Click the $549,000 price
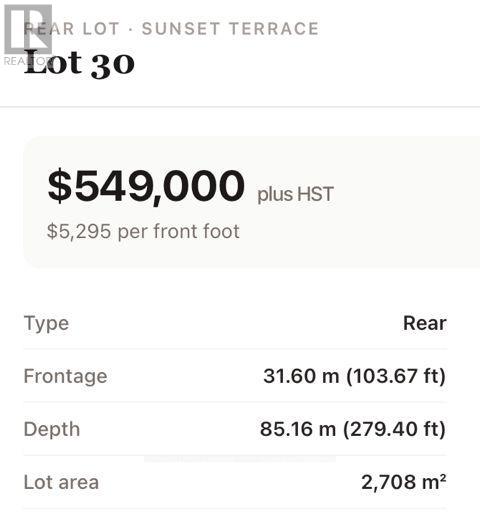This screenshot has height=512, width=480. coord(146,186)
